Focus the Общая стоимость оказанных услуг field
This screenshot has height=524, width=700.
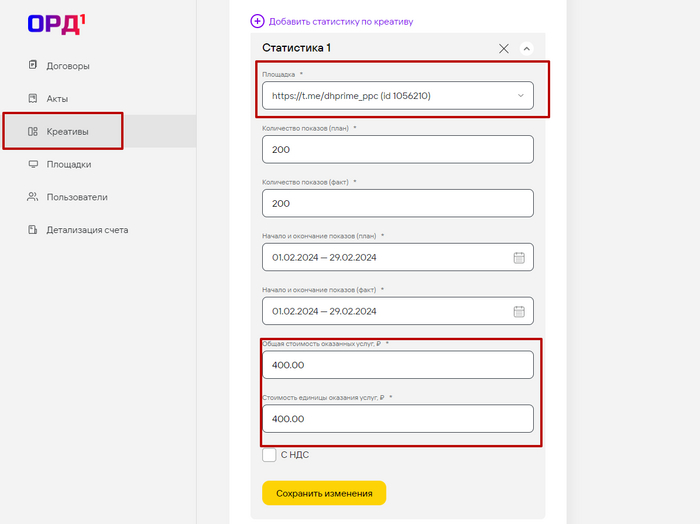click(x=397, y=365)
